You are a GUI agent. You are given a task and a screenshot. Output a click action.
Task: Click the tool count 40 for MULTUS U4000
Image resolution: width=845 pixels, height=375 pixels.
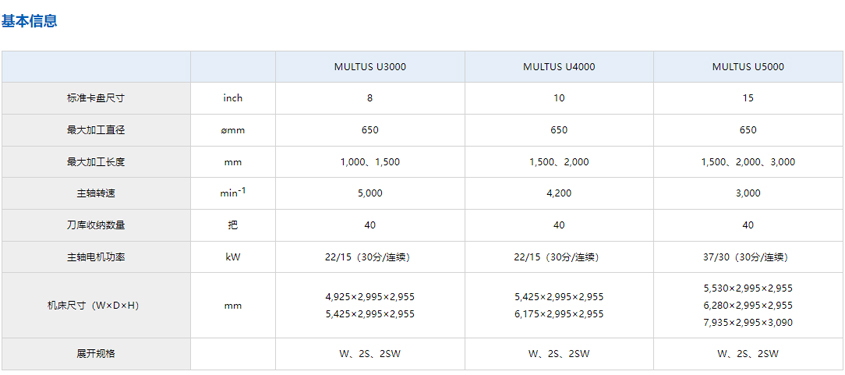click(x=559, y=225)
